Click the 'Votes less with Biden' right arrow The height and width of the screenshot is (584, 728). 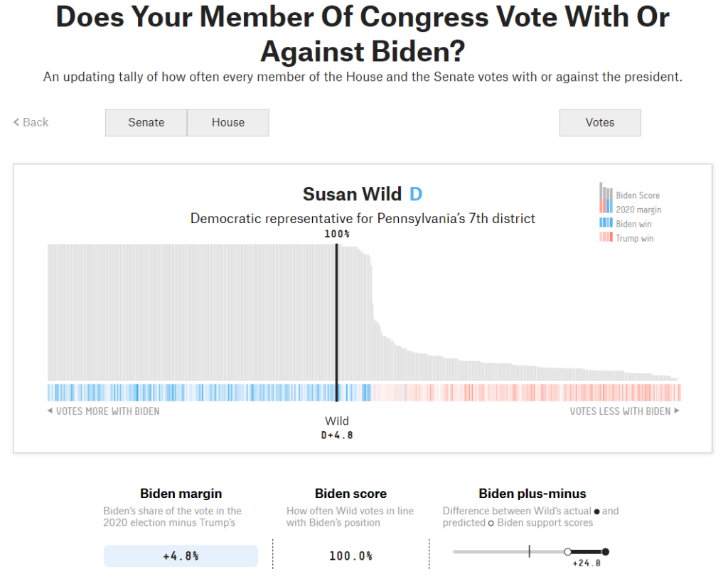[x=676, y=411]
